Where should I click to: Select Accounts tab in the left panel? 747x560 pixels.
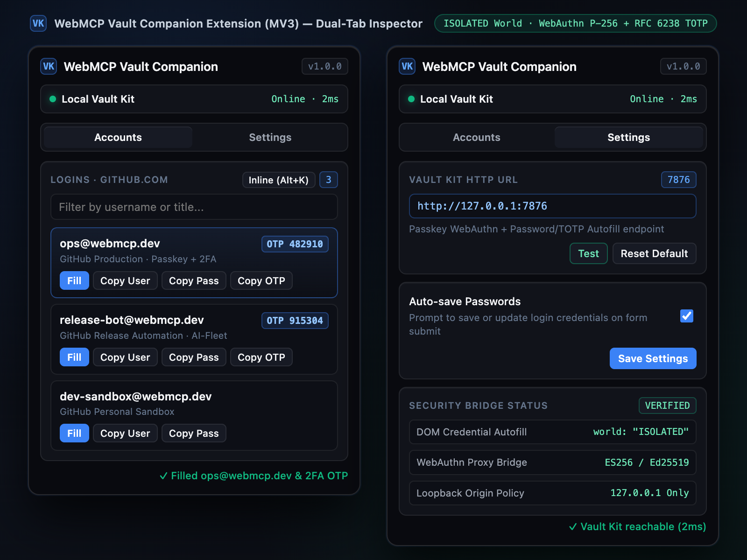click(118, 137)
